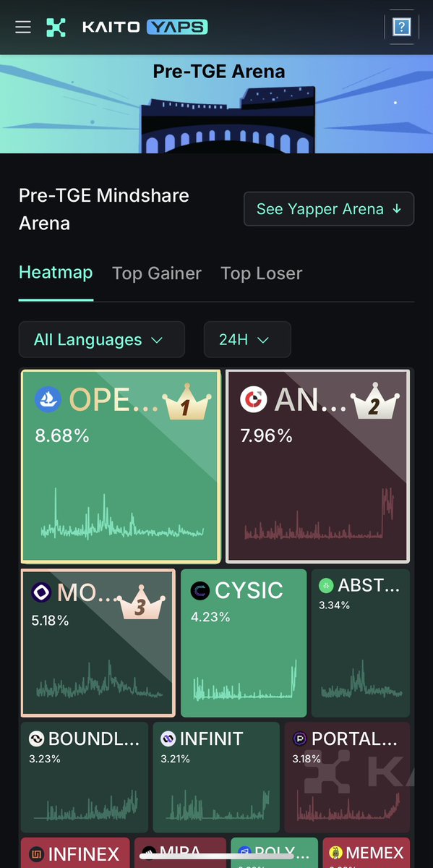This screenshot has width=433, height=868.
Task: Switch to the Top Gainer tab
Action: 157,273
